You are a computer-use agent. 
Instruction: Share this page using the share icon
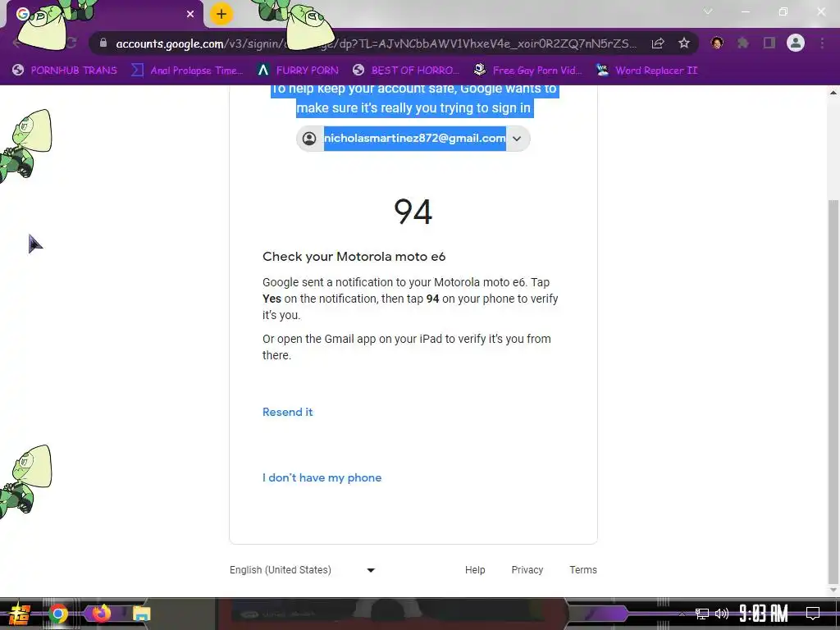[x=658, y=43]
